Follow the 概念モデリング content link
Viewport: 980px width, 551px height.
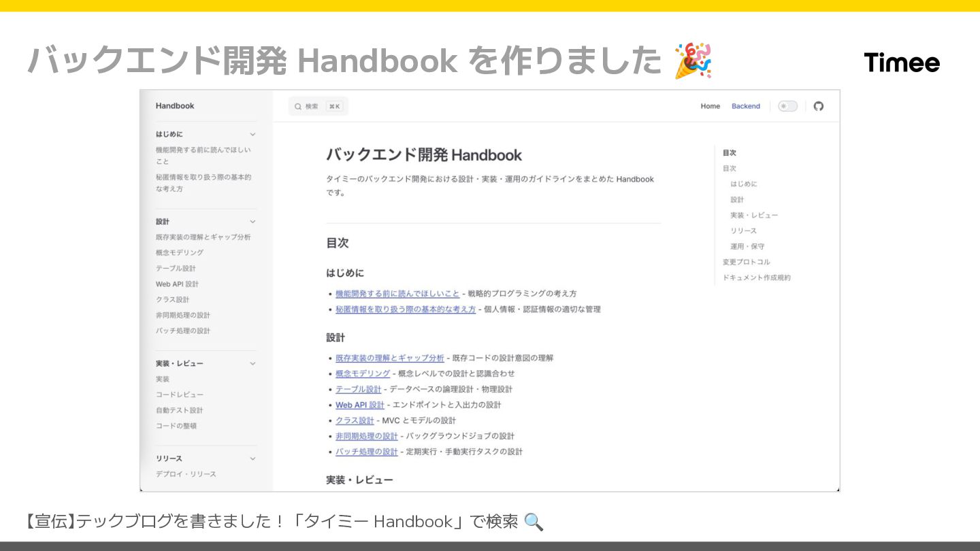click(363, 374)
